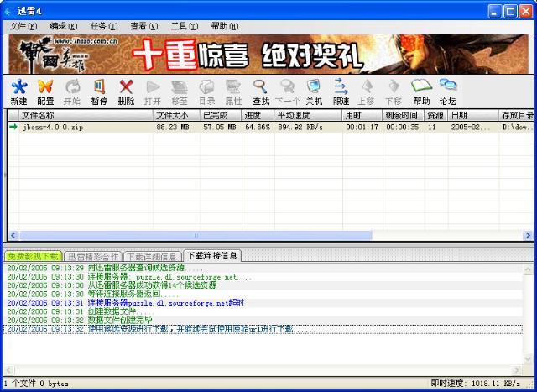This screenshot has width=537, height=392.
Task: Click the 1 个文件 0 bytes status text
Action: 36,384
